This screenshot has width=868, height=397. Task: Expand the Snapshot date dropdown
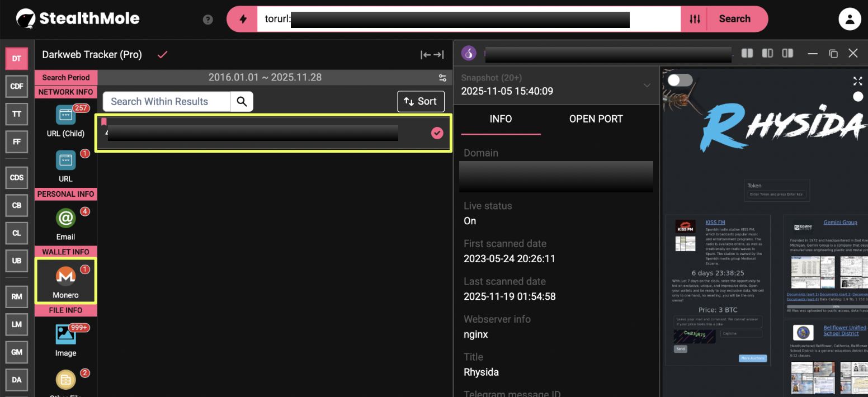pyautogui.click(x=647, y=85)
